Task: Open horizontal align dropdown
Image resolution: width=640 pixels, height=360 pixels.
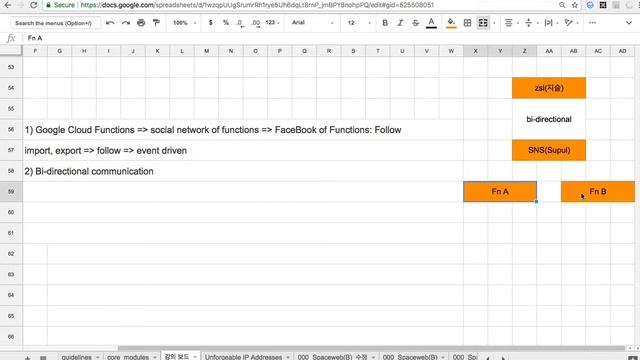Action: [x=511, y=23]
